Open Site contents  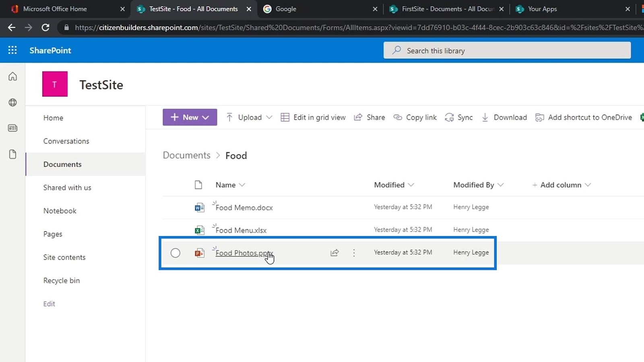pos(64,257)
